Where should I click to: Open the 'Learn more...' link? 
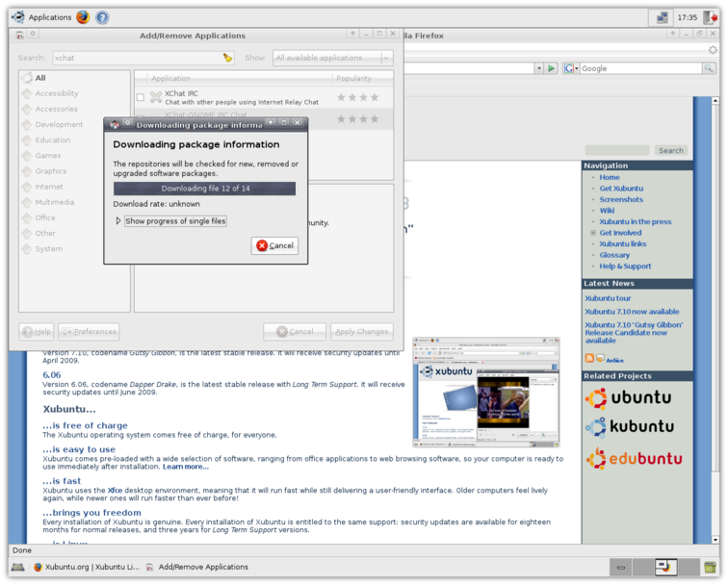click(x=185, y=467)
